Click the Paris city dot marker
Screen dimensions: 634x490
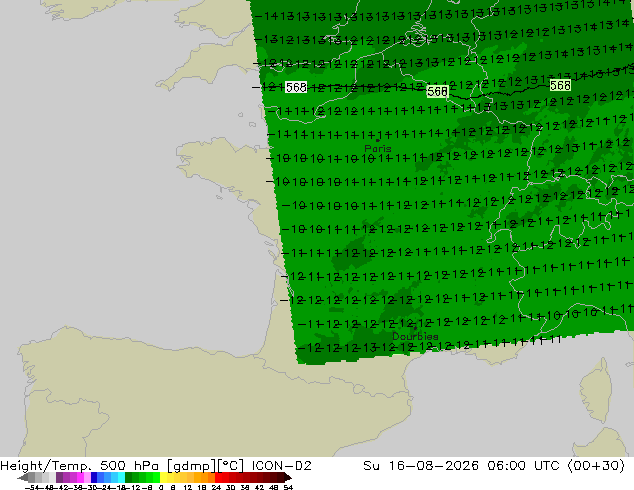[378, 140]
